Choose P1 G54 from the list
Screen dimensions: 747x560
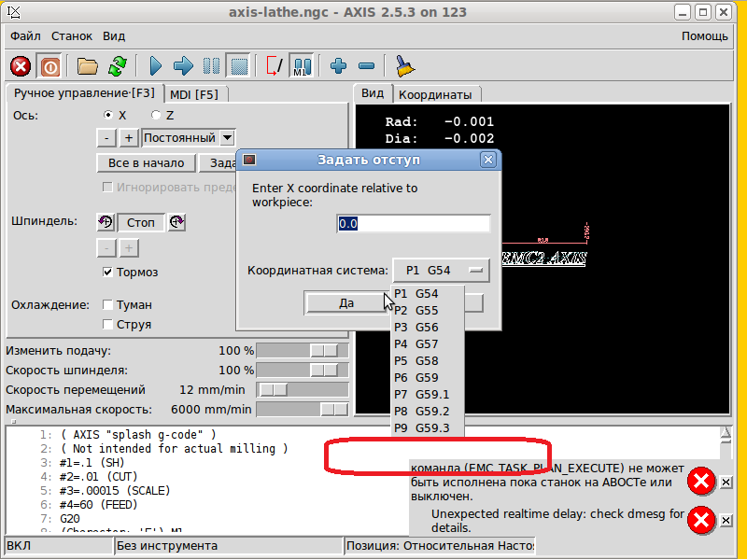(428, 294)
